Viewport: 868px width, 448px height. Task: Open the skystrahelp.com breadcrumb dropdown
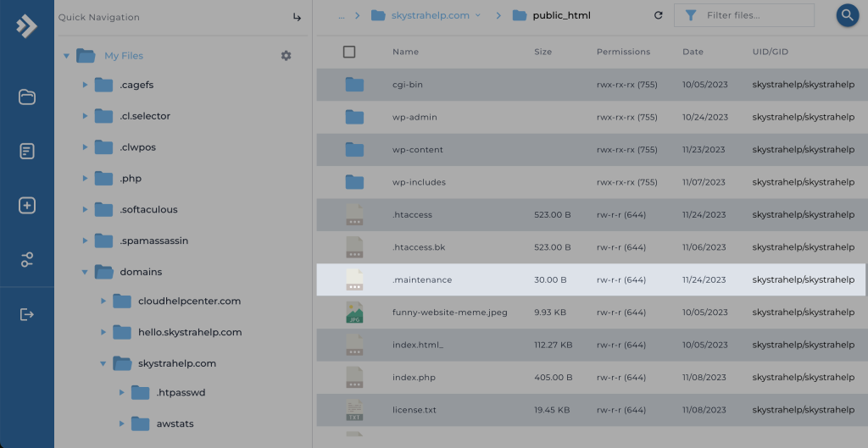478,15
